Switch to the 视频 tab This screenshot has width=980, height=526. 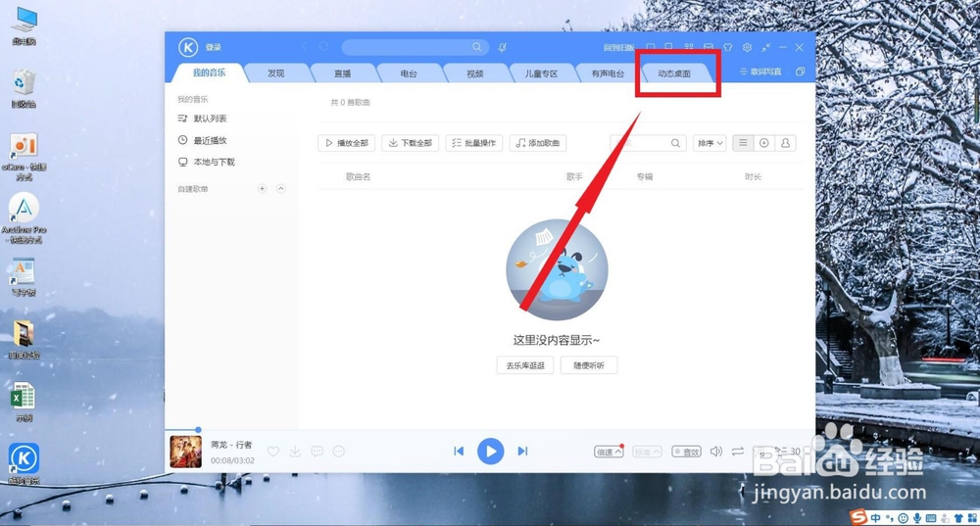[475, 73]
